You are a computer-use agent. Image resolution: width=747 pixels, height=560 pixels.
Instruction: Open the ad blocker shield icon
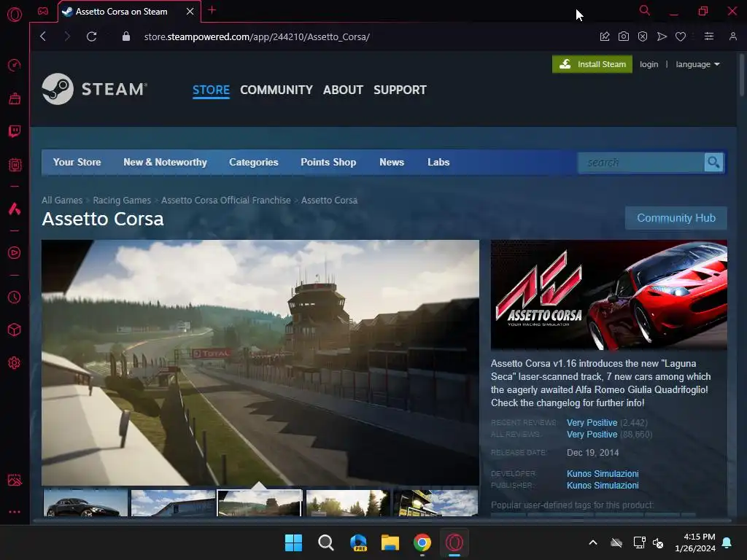[643, 36]
